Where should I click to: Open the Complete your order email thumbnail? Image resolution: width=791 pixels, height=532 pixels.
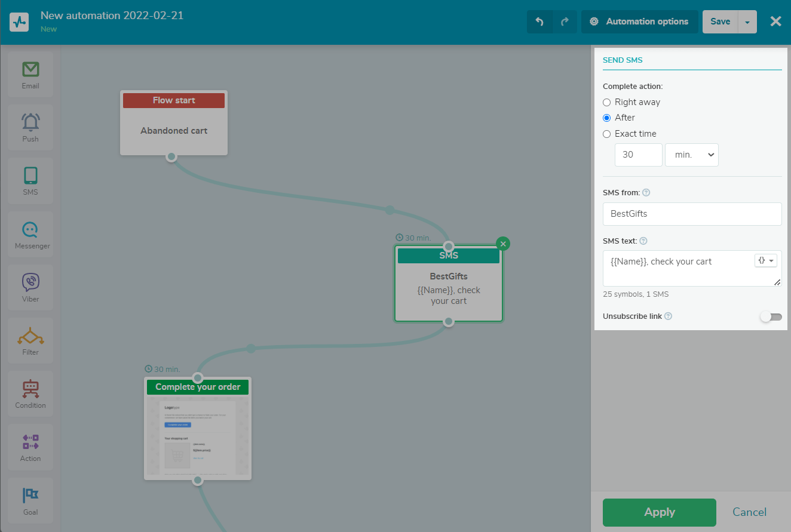coord(198,435)
